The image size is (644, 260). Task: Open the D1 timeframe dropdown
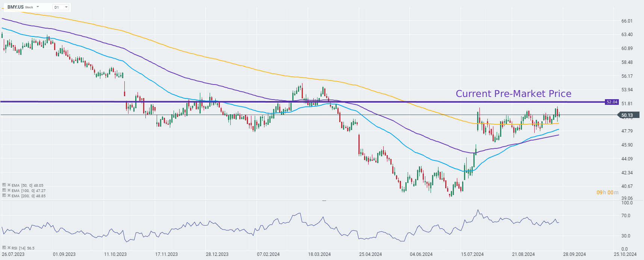(x=61, y=7)
